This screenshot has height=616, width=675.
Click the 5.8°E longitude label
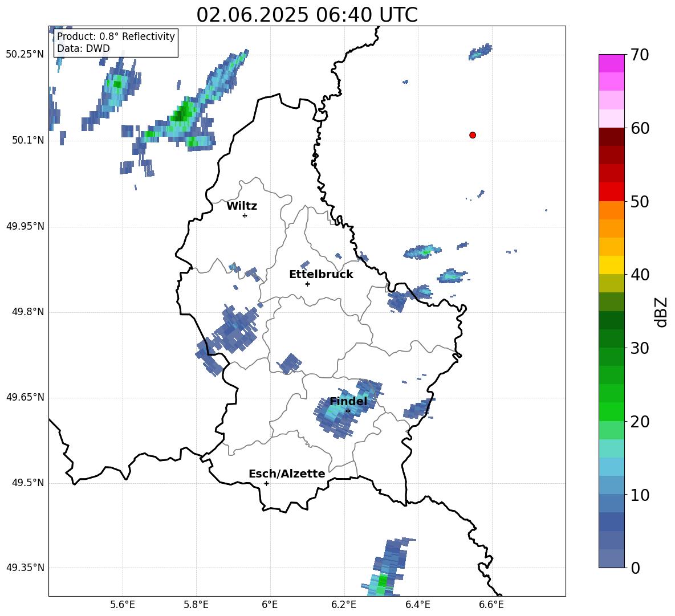(196, 605)
